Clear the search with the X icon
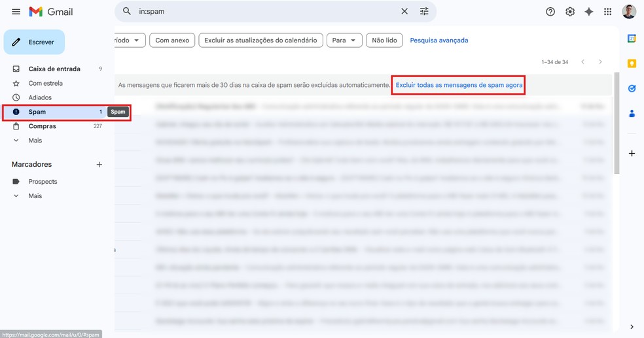 [x=404, y=12]
